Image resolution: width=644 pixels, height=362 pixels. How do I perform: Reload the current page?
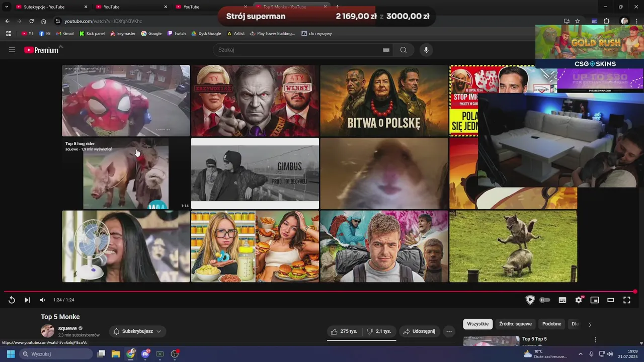pyautogui.click(x=31, y=21)
